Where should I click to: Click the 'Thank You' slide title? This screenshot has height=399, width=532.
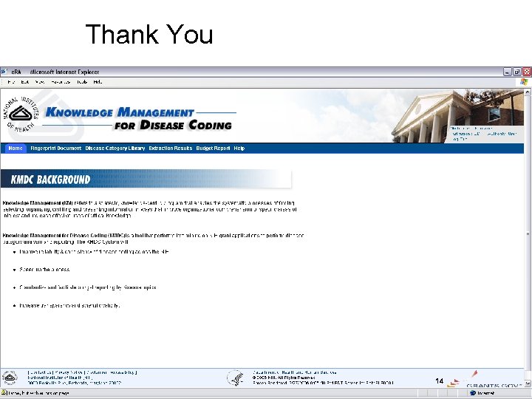click(149, 34)
